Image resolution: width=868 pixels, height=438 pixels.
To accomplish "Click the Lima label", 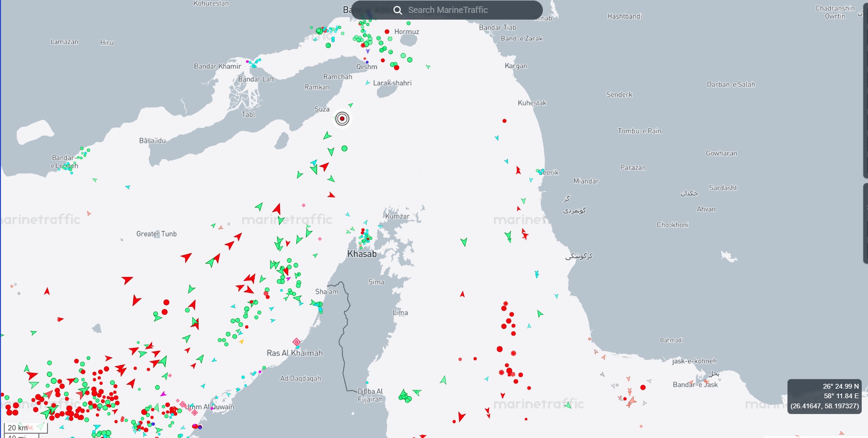I will point(400,313).
